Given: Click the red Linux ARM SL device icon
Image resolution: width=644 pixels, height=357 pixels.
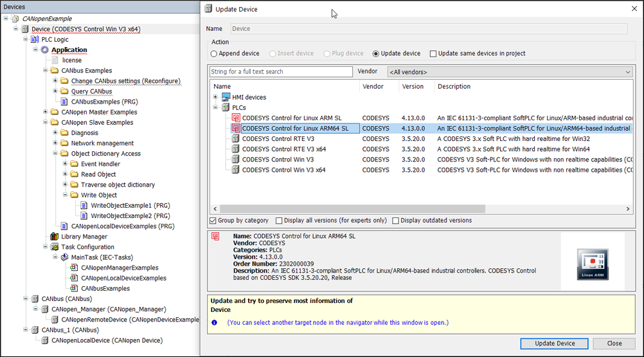Looking at the screenshot, I should (x=236, y=118).
